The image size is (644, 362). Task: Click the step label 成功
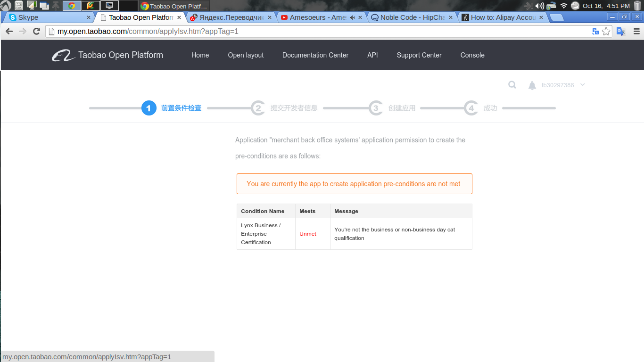coord(490,108)
